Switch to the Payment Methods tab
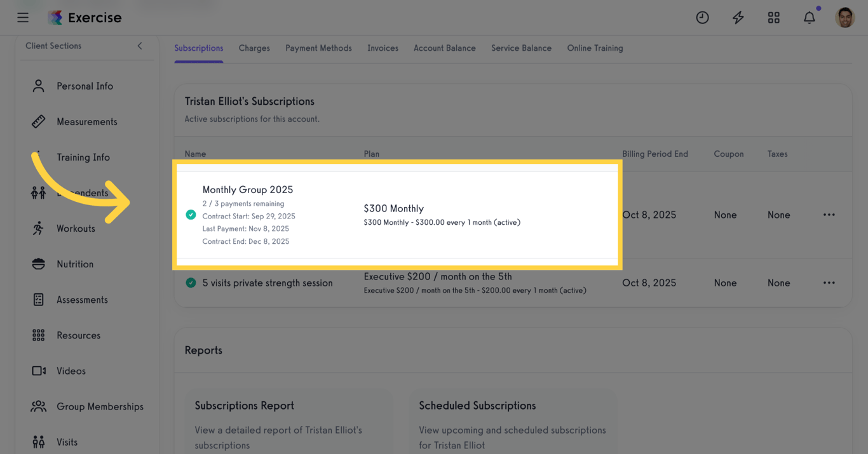The height and width of the screenshot is (454, 868). (x=318, y=48)
